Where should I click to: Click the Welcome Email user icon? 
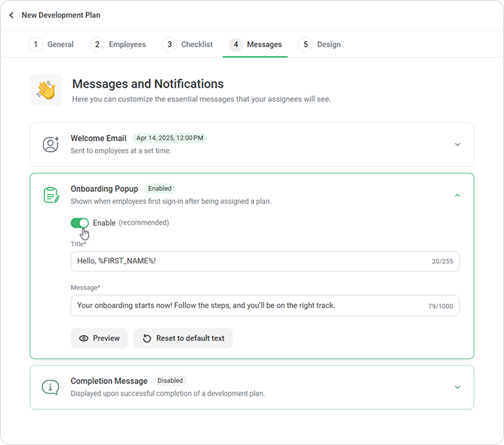pos(51,144)
